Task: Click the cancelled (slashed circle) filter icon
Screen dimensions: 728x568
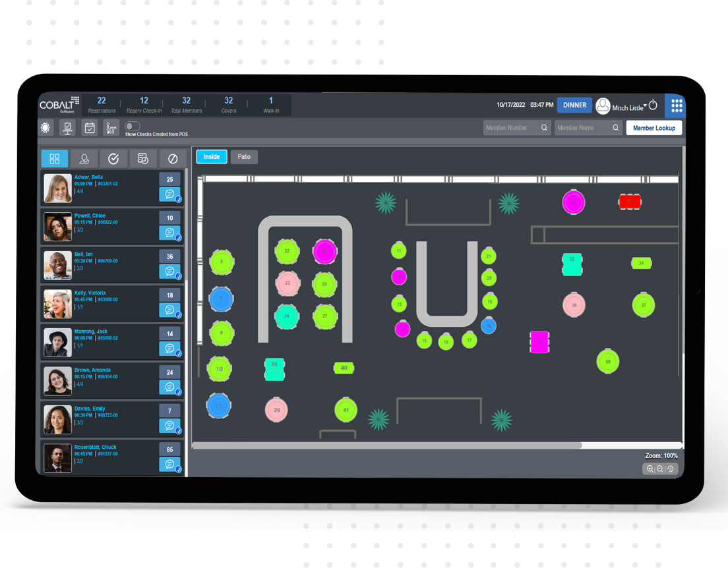Action: click(172, 159)
